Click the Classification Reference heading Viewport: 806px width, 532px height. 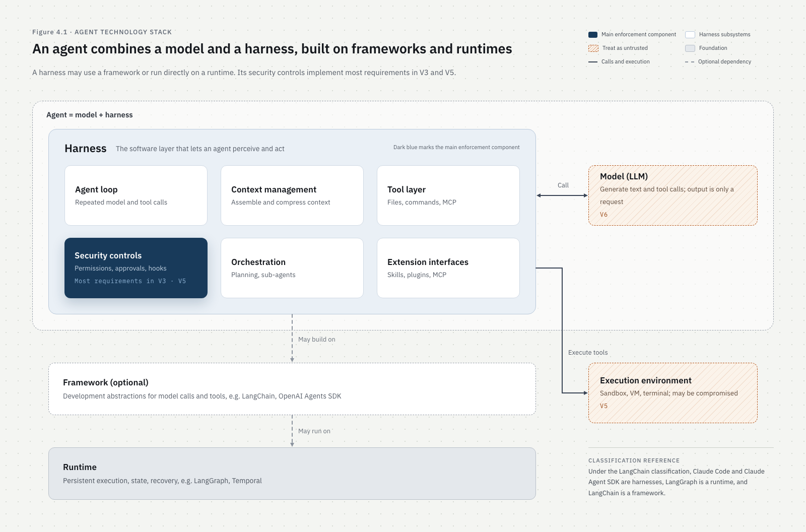click(x=634, y=460)
